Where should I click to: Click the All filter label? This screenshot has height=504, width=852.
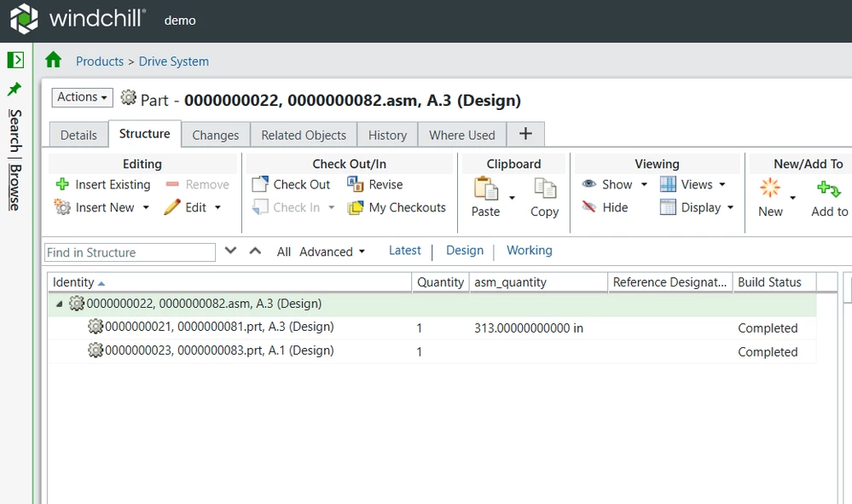point(284,252)
